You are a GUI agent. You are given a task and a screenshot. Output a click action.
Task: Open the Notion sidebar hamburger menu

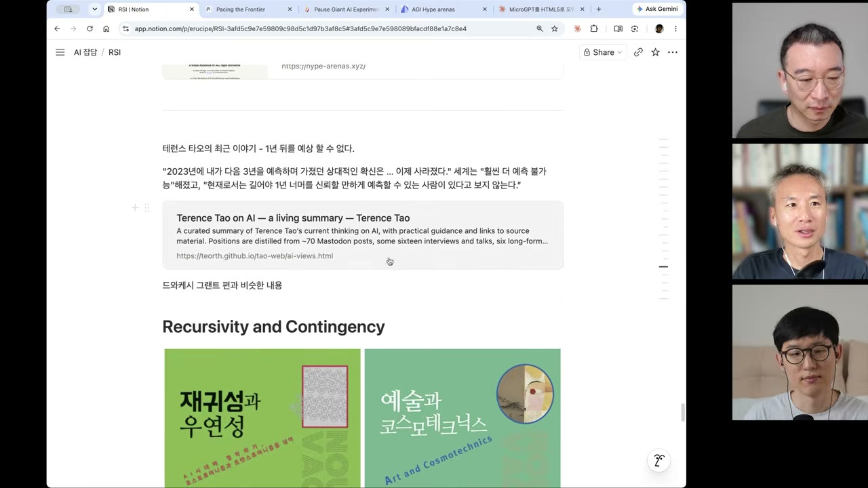[60, 52]
